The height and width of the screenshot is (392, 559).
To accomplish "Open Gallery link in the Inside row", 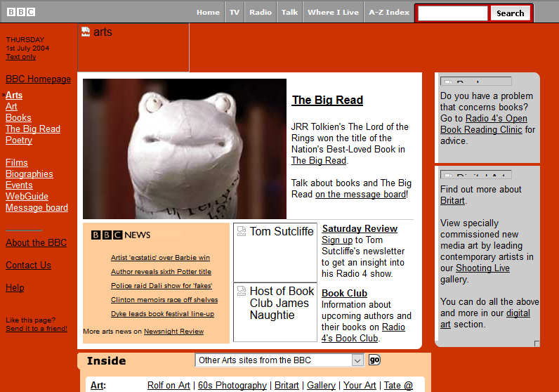I will 321,386.
